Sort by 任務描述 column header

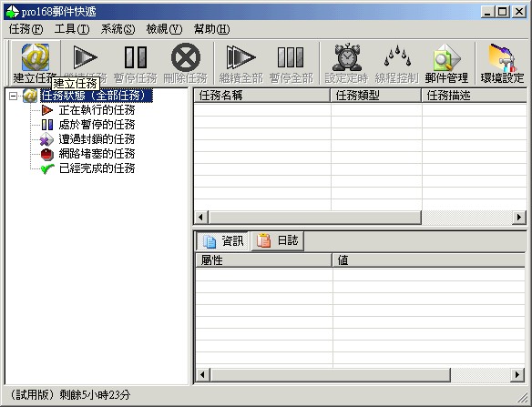[475, 96]
